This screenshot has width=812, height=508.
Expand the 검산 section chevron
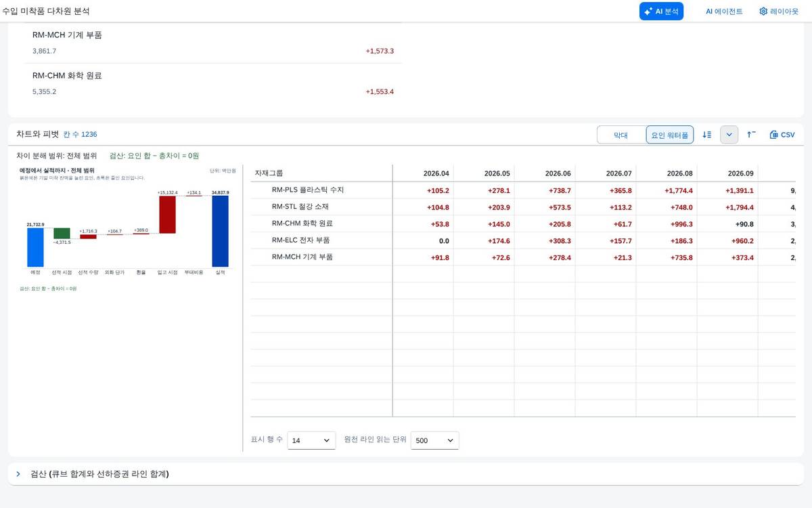click(x=18, y=474)
